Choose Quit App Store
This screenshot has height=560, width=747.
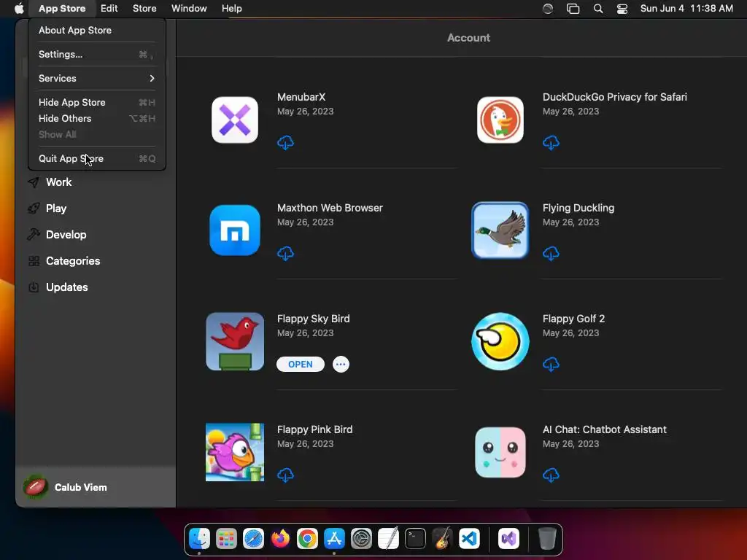pos(97,158)
